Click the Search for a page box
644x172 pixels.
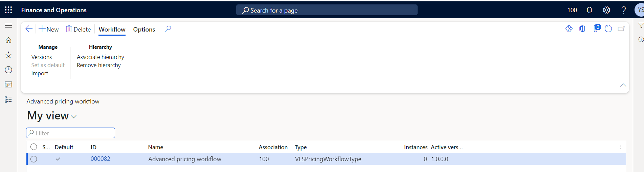[327, 10]
